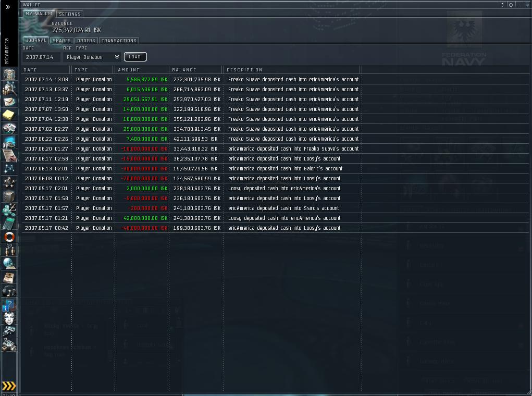Screen dimensions: 532x396
Task: Open chat Channels people icon
Action: (9, 250)
